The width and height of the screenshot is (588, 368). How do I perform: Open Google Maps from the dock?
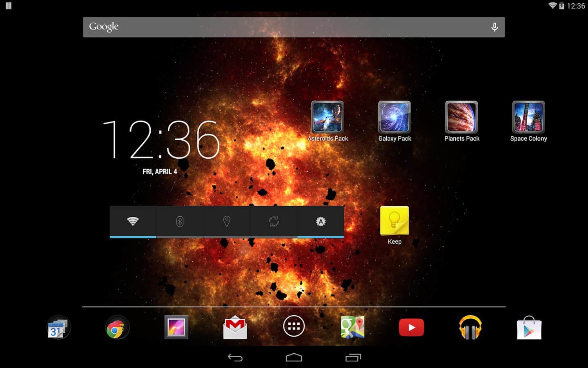click(x=353, y=328)
